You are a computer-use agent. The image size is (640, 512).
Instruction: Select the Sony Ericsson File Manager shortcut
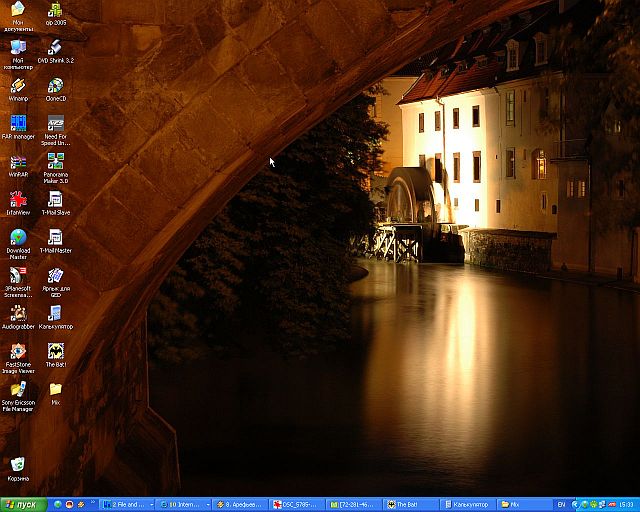[18, 396]
